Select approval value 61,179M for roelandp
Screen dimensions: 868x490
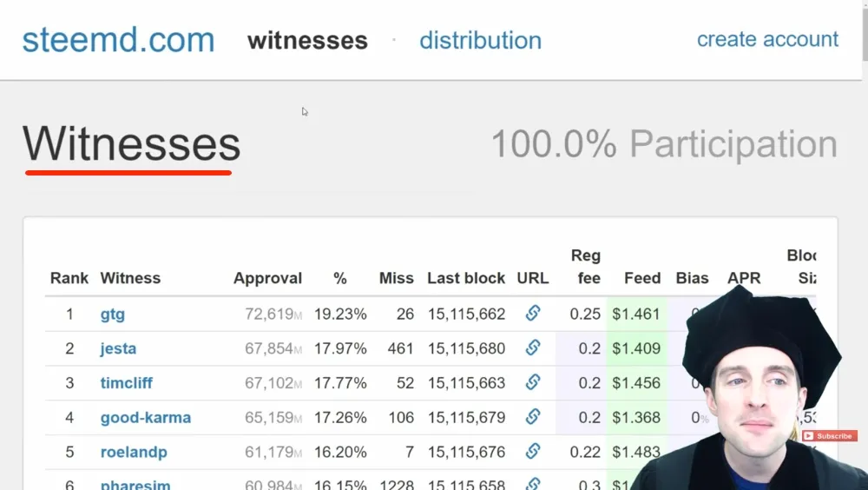pos(273,452)
